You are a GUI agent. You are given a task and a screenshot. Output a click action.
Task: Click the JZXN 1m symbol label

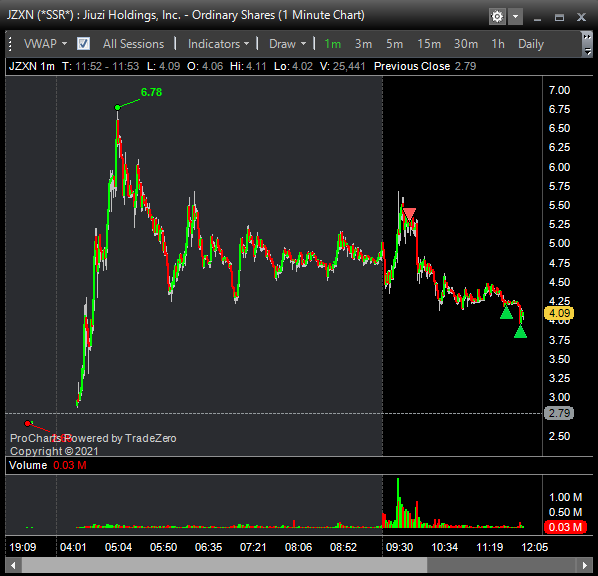click(32, 66)
